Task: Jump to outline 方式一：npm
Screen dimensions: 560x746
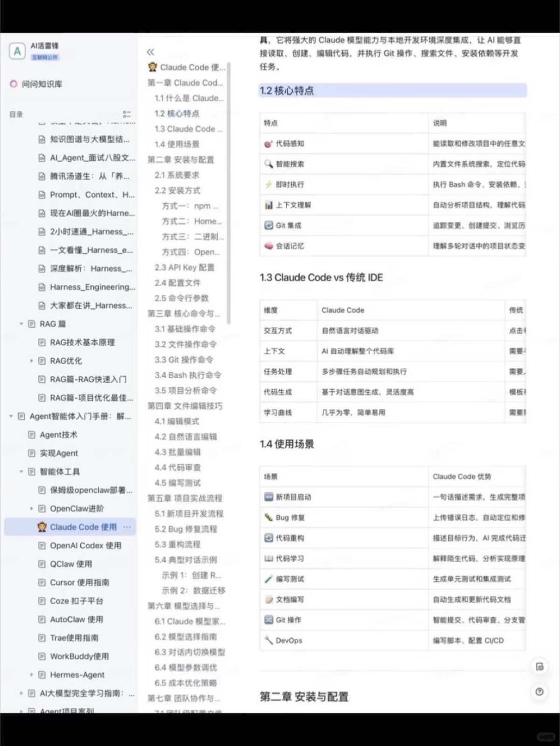Action: pos(190,206)
